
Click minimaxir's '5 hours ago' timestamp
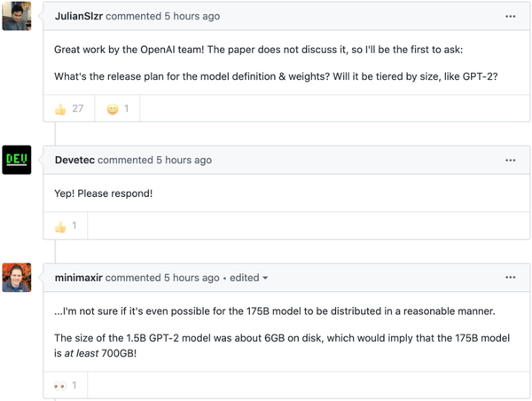pyautogui.click(x=192, y=278)
